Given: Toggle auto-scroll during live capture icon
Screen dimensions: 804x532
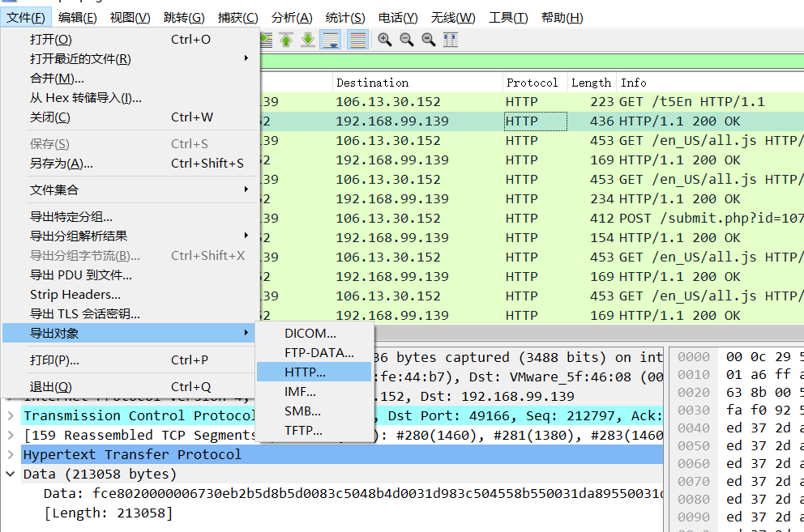Looking at the screenshot, I should tap(330, 40).
